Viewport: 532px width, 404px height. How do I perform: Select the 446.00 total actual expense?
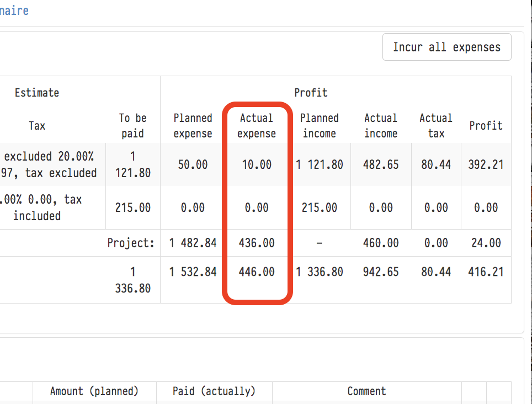(x=257, y=272)
